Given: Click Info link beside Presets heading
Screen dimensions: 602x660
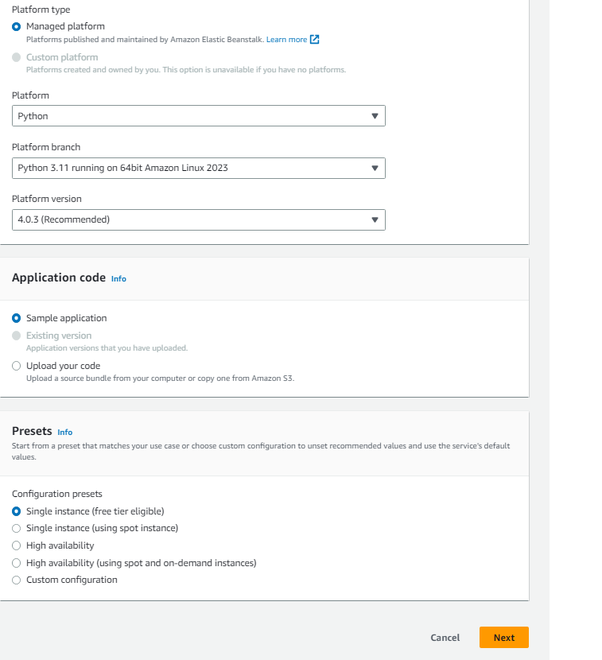Looking at the screenshot, I should pos(65,432).
